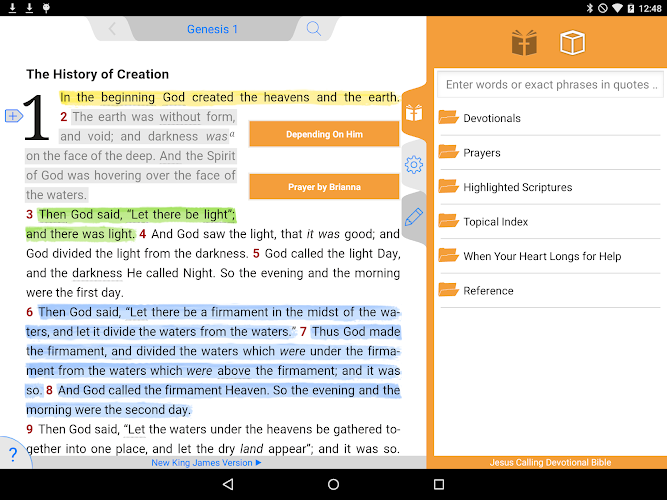The image size is (667, 500).
Task: Open the Prayer by Brianna button
Action: coord(324,187)
